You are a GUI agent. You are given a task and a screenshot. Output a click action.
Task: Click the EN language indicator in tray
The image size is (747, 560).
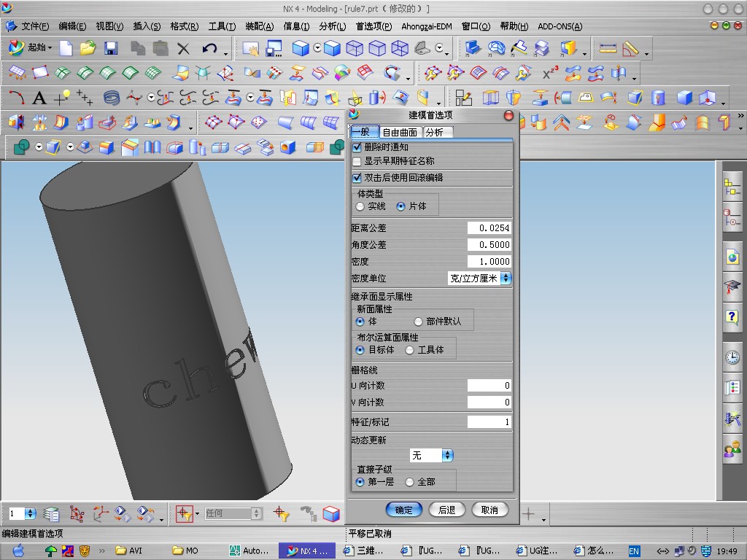[634, 551]
